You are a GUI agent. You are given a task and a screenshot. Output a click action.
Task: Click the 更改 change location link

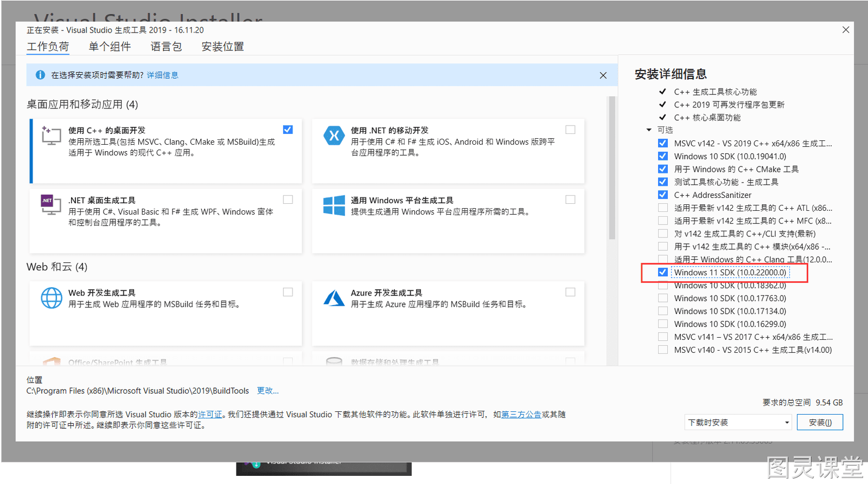[267, 391]
